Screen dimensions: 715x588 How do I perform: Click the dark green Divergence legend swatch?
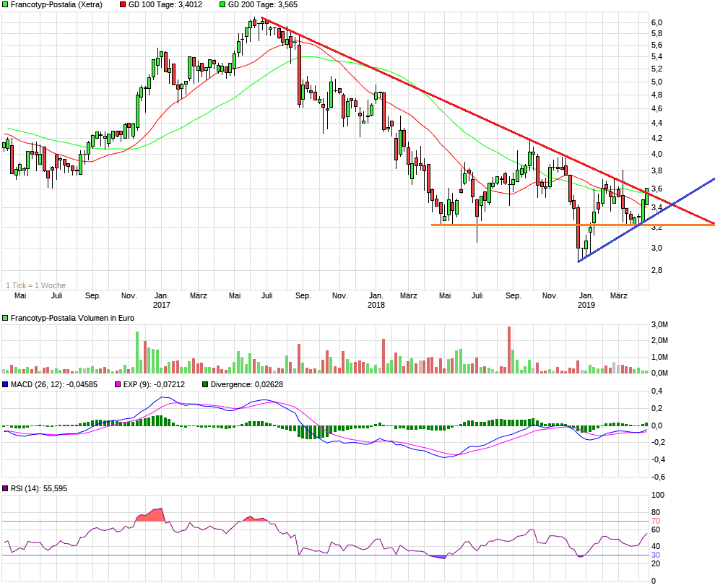pyautogui.click(x=205, y=384)
